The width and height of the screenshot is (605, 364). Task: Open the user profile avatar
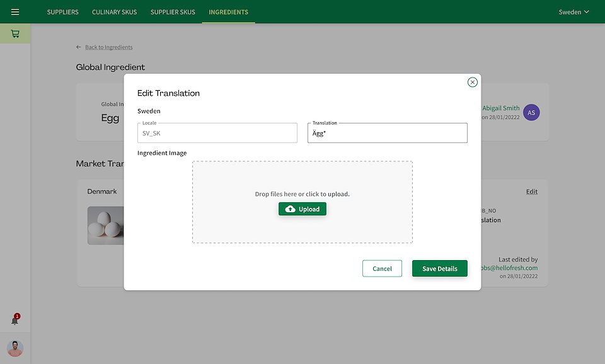click(x=15, y=348)
